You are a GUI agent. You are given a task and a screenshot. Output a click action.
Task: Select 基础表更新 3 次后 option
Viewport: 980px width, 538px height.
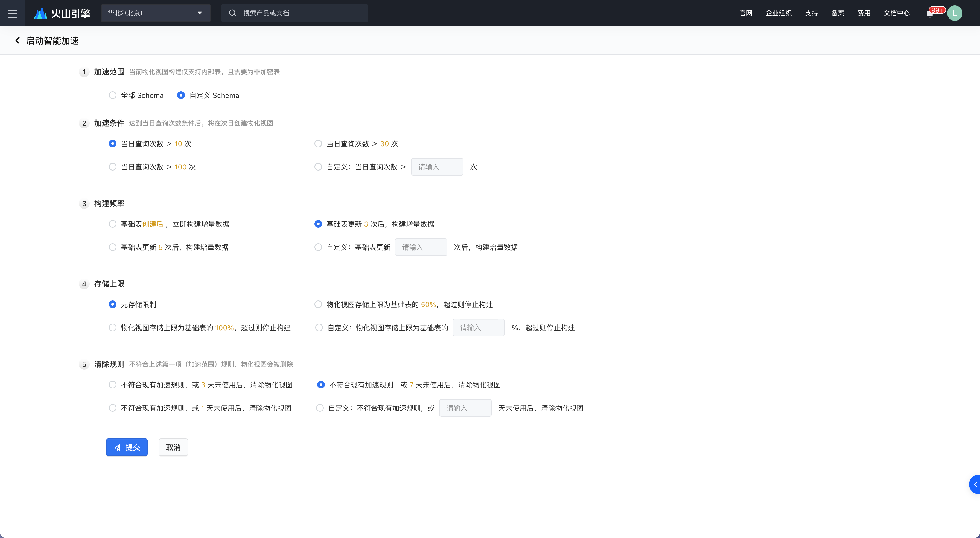pyautogui.click(x=319, y=224)
